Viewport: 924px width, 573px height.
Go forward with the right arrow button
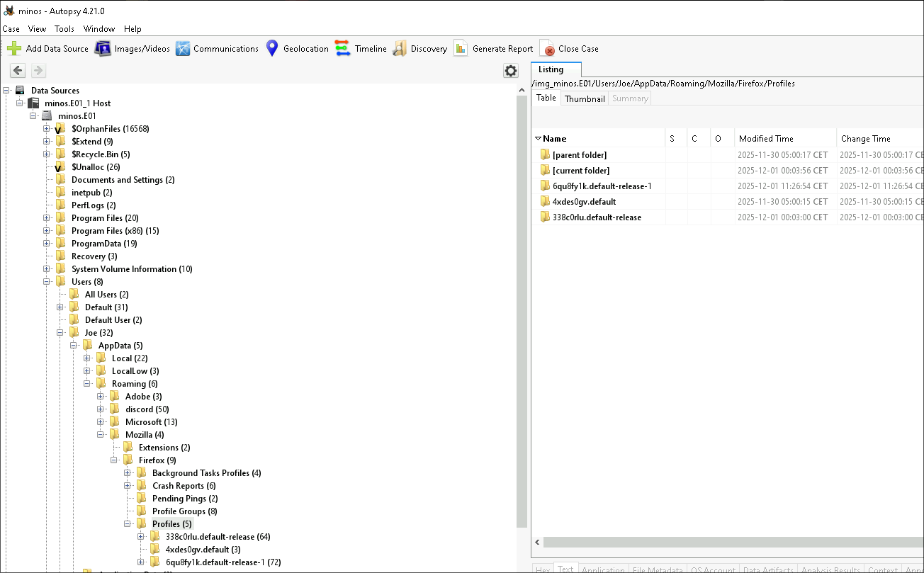point(39,70)
